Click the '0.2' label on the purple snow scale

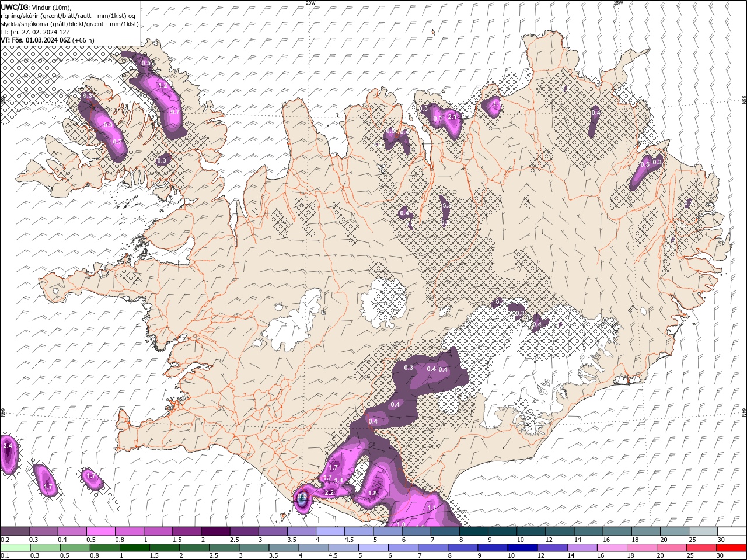point(4,540)
